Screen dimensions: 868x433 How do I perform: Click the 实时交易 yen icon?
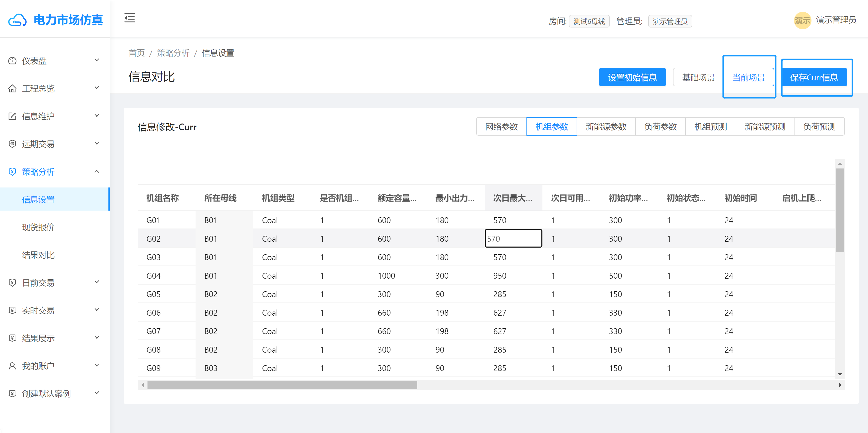click(12, 310)
